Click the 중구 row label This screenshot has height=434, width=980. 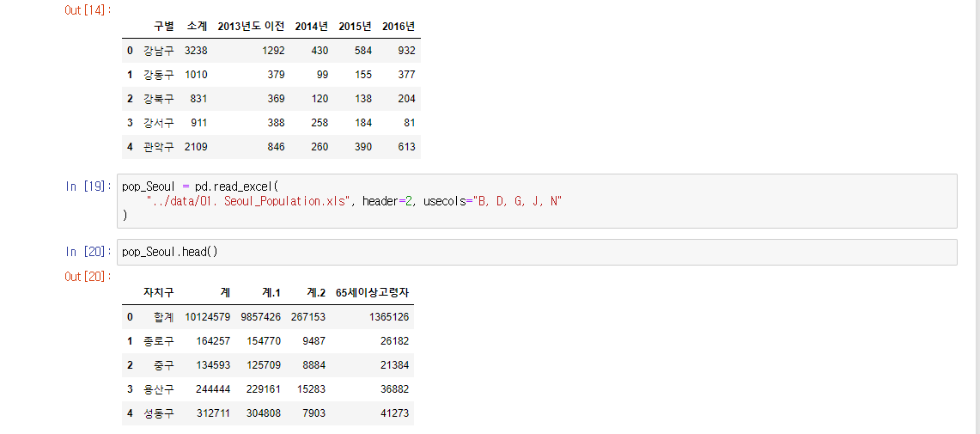point(164,365)
